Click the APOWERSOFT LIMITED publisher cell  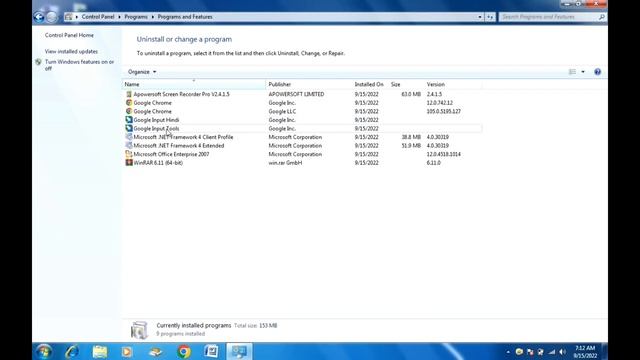(296, 94)
